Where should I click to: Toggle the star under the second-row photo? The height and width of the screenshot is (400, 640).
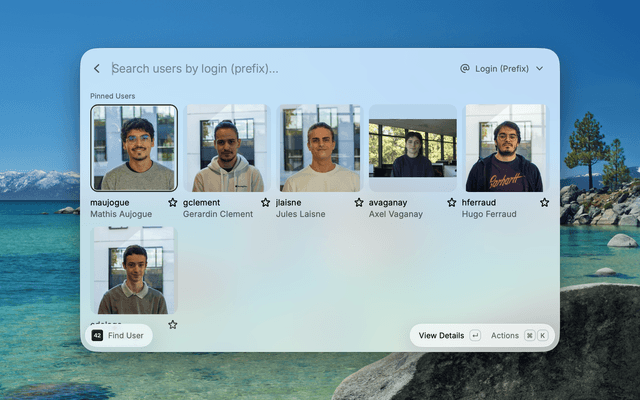(x=173, y=325)
